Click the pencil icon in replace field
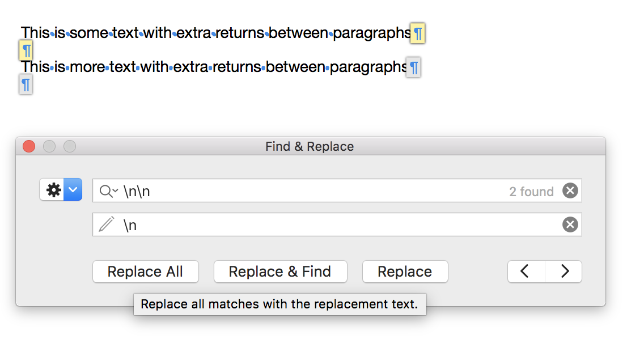This screenshot has width=644, height=339. click(107, 224)
